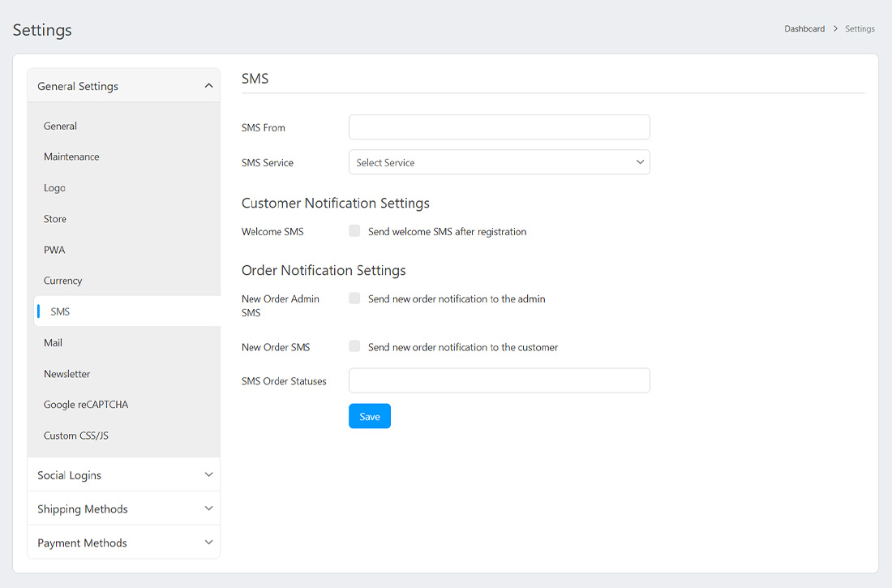
Task: Navigate to Store settings
Action: (55, 219)
